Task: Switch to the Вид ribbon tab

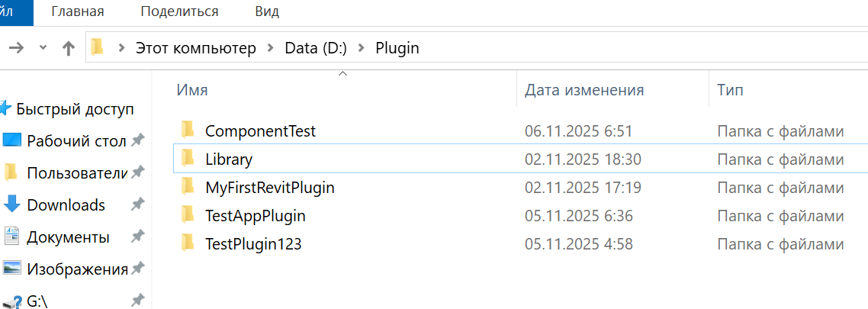Action: click(x=266, y=11)
